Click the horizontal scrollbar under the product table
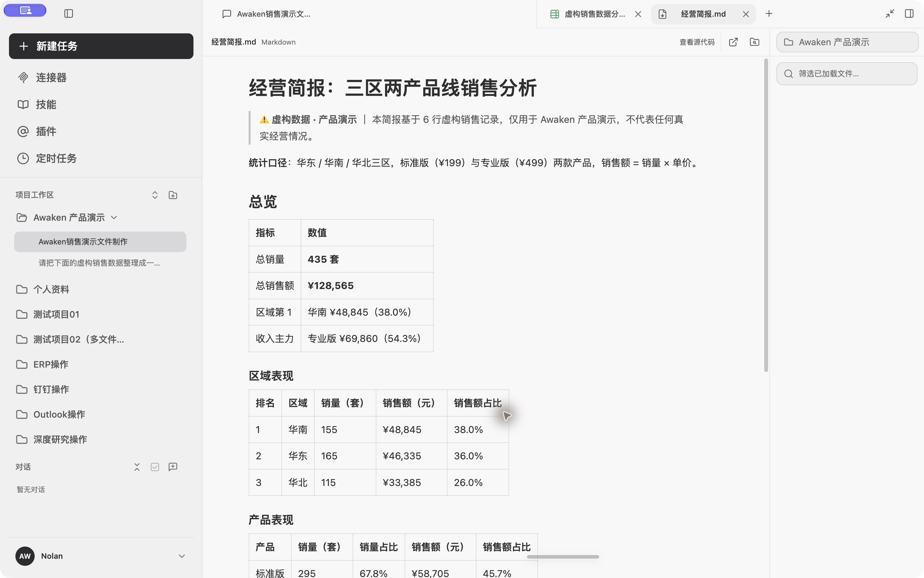Viewport: 924px width, 578px height. point(563,557)
